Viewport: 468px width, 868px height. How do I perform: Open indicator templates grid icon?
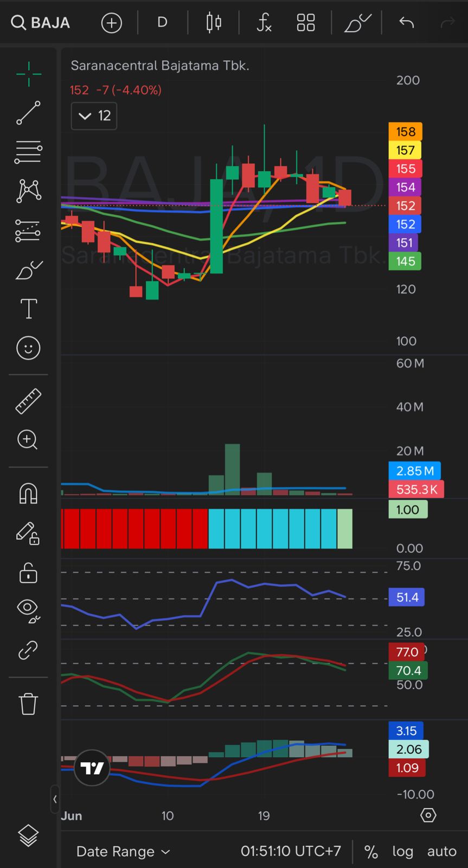point(306,23)
